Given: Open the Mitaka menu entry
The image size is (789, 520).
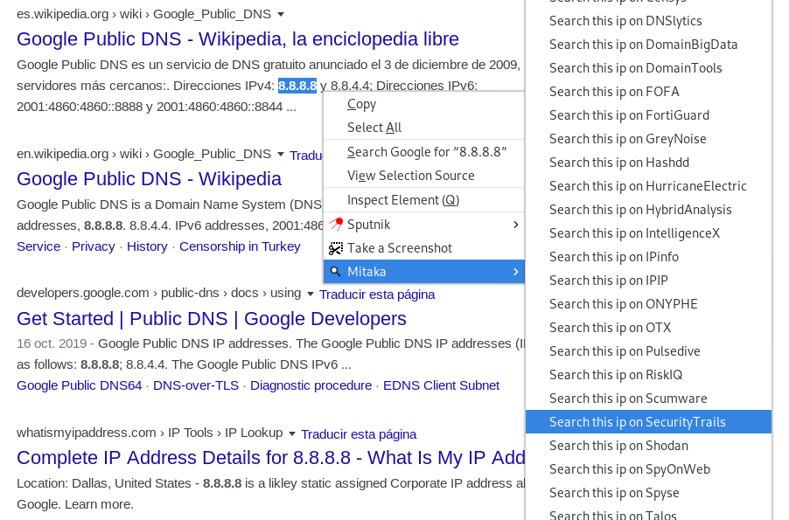Looking at the screenshot, I should pyautogui.click(x=424, y=272).
